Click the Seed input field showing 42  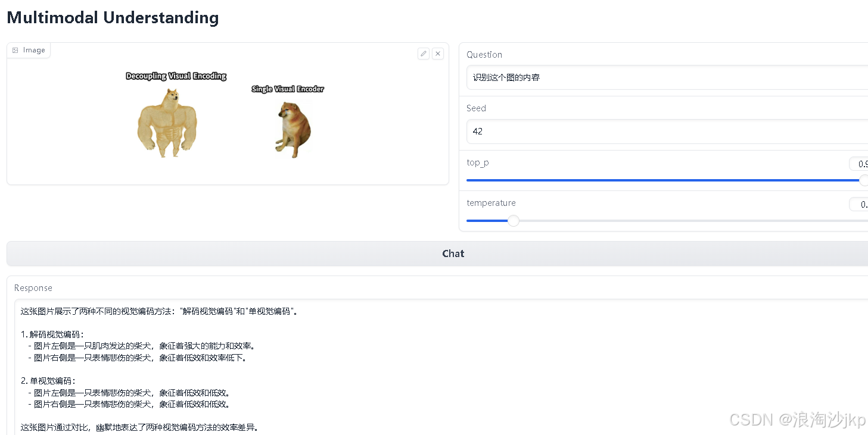(667, 132)
